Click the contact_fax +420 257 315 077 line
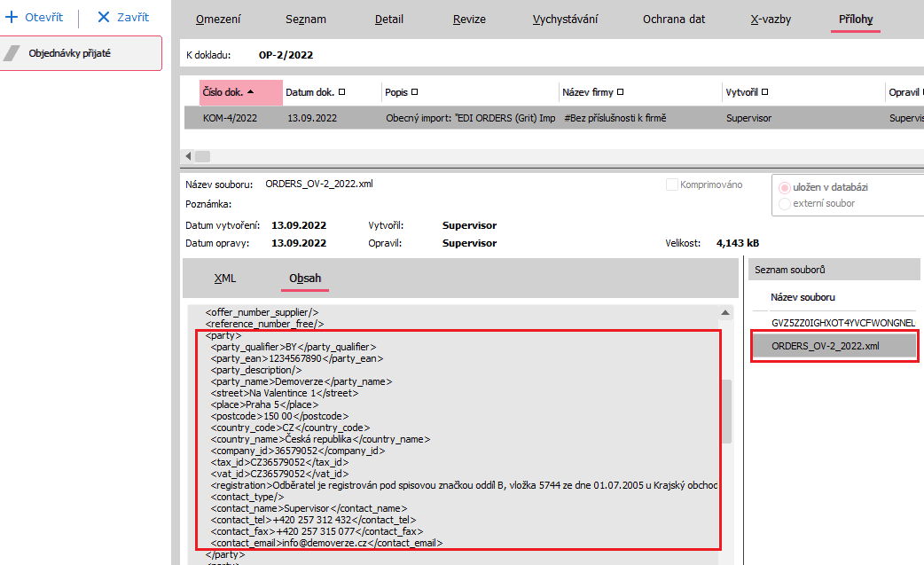 (x=317, y=531)
